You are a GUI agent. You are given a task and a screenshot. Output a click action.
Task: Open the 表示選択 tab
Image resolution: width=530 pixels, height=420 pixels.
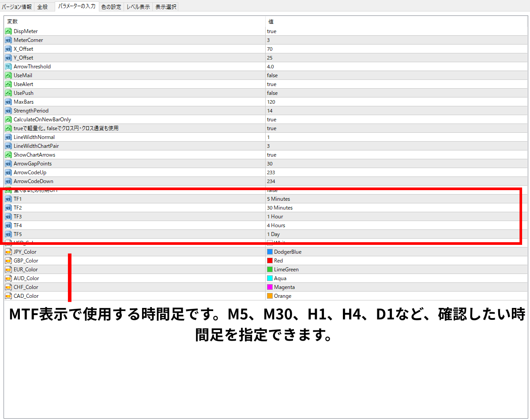click(165, 7)
